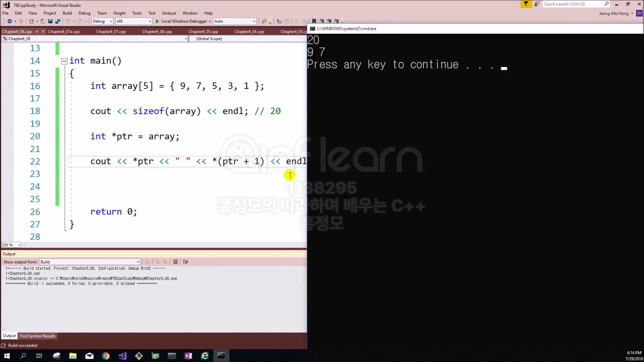Click the toggle bookmark icon in toolbar
The image size is (644, 362).
click(314, 21)
